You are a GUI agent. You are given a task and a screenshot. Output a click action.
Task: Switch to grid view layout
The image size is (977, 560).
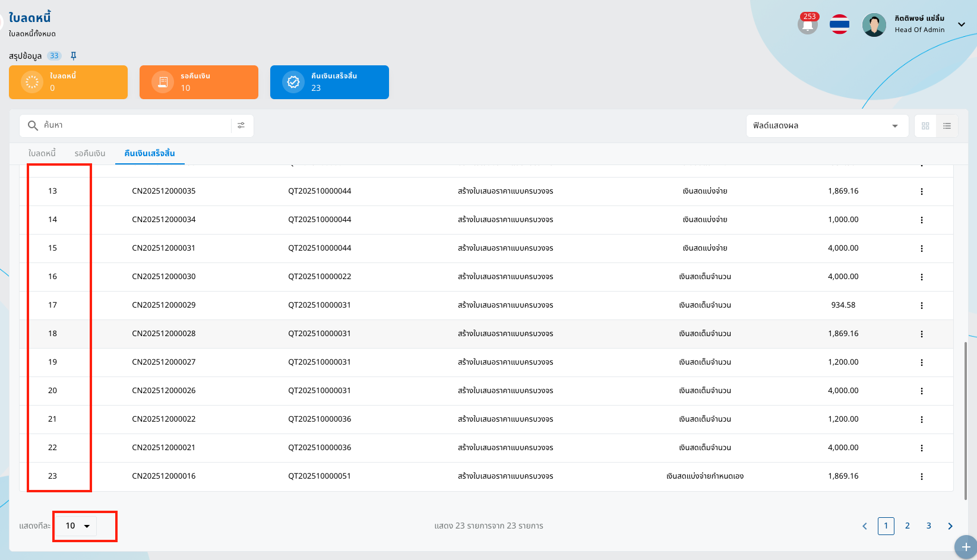click(925, 126)
